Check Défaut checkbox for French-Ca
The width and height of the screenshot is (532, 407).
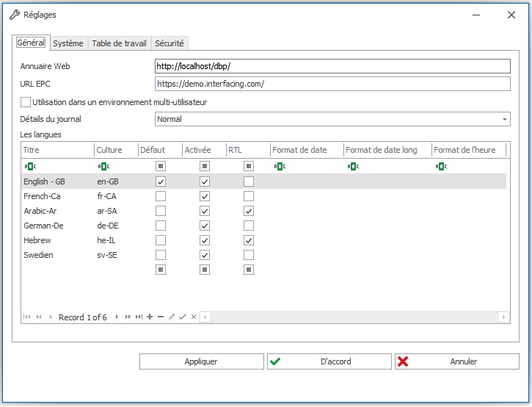click(x=161, y=196)
